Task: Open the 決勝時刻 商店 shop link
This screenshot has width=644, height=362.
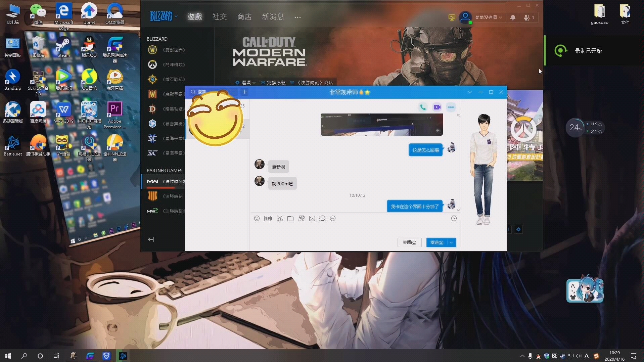Action: (x=312, y=83)
